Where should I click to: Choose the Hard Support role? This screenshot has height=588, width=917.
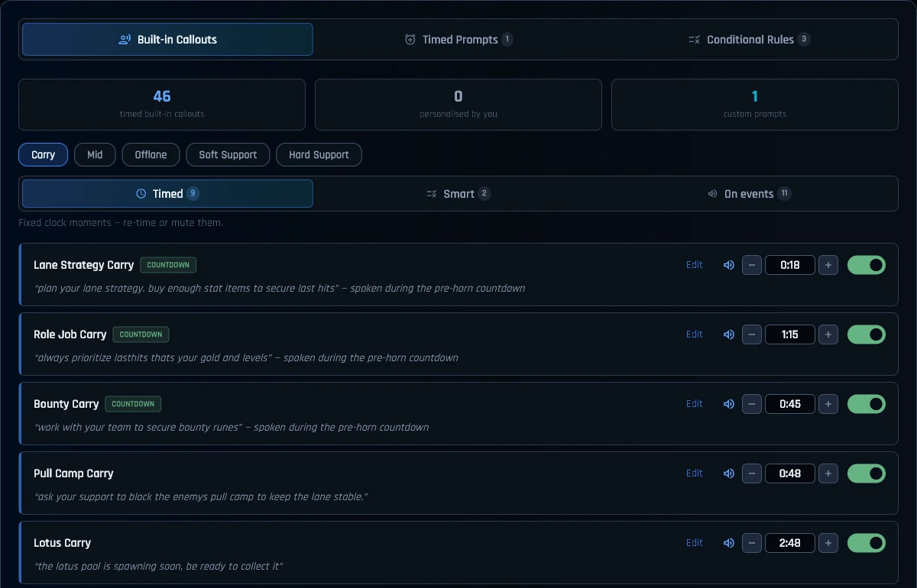point(319,154)
